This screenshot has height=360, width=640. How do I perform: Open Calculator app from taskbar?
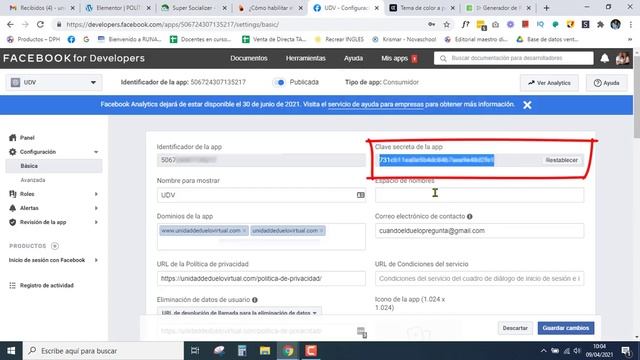(242, 351)
